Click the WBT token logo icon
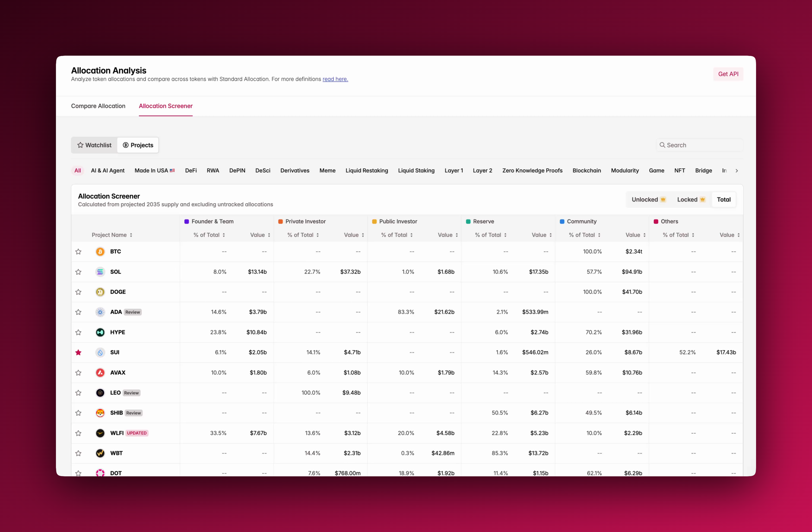This screenshot has width=812, height=532. pyautogui.click(x=100, y=453)
